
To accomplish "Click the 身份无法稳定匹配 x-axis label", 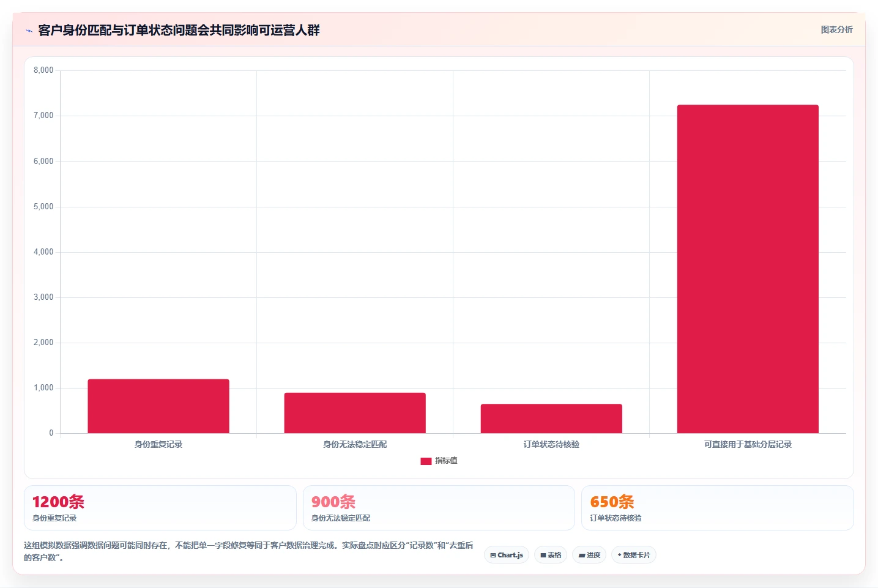I will click(355, 444).
